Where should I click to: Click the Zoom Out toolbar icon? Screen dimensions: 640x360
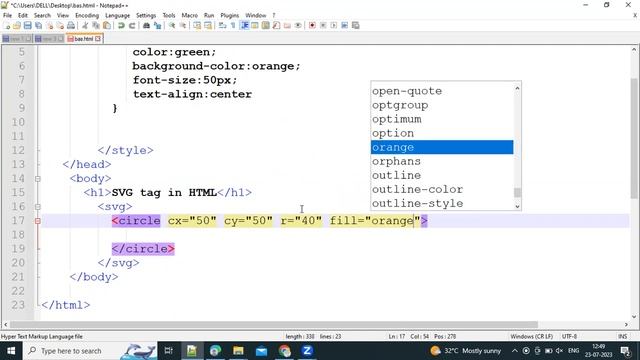coord(182,25)
